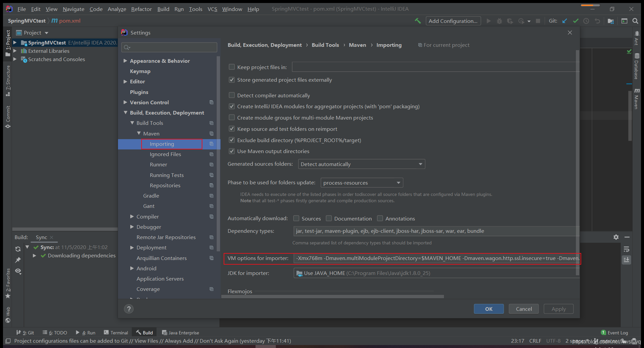
Task: Click the scroll to end icon in Build output
Action: coord(626,260)
